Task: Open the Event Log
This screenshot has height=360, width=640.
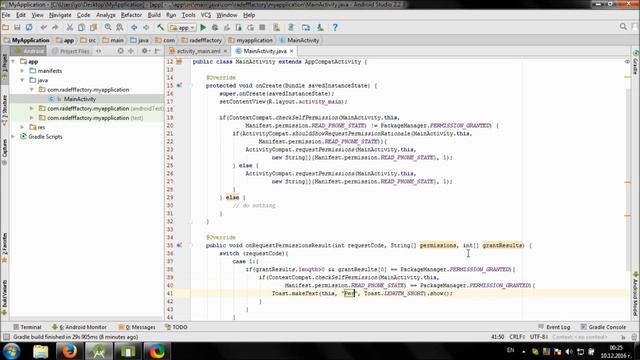Action: pos(554,327)
